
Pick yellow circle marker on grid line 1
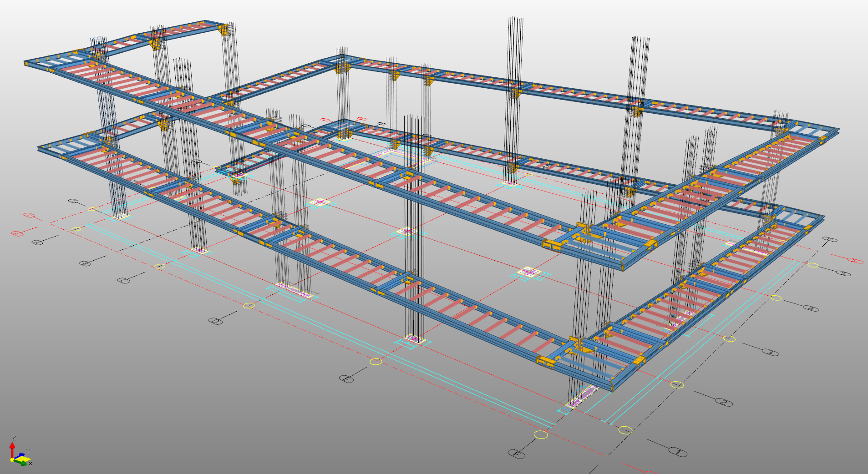pyautogui.click(x=625, y=430)
